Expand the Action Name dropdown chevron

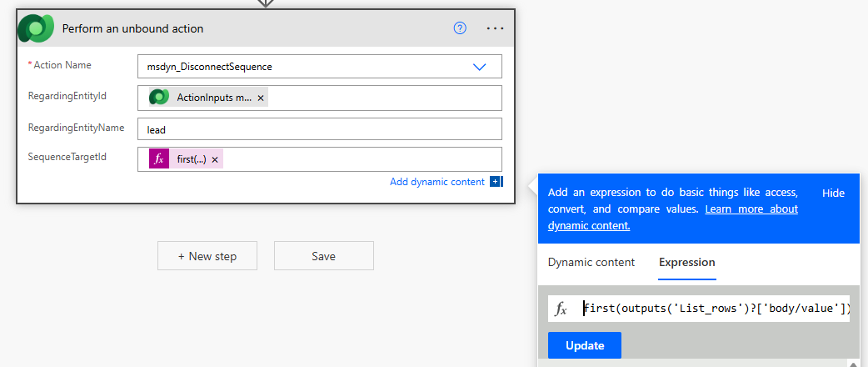point(480,67)
